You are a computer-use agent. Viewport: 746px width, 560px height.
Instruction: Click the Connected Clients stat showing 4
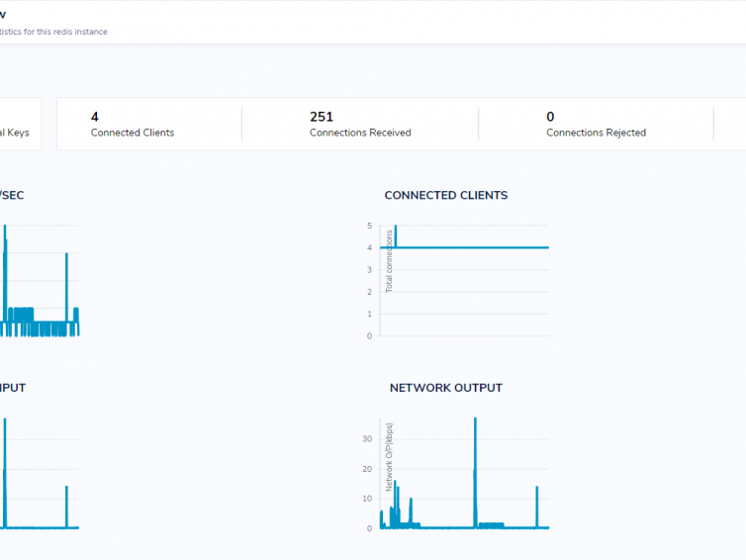click(132, 124)
